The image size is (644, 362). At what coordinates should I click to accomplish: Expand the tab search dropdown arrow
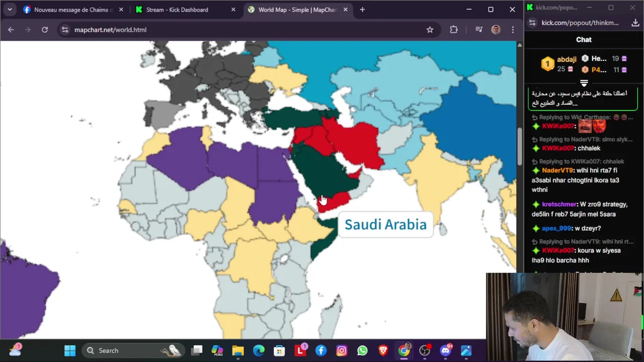coord(10,10)
